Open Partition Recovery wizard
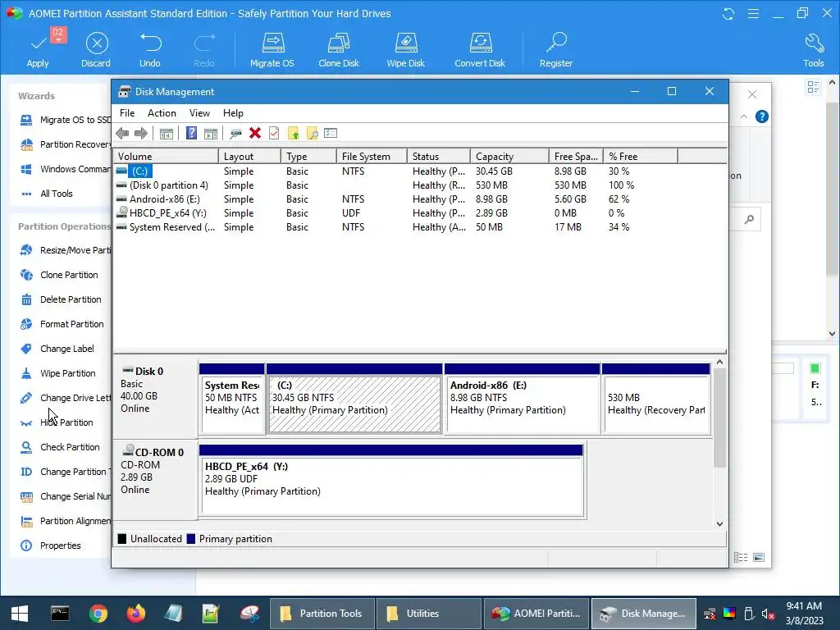This screenshot has height=630, width=840. tap(66, 144)
